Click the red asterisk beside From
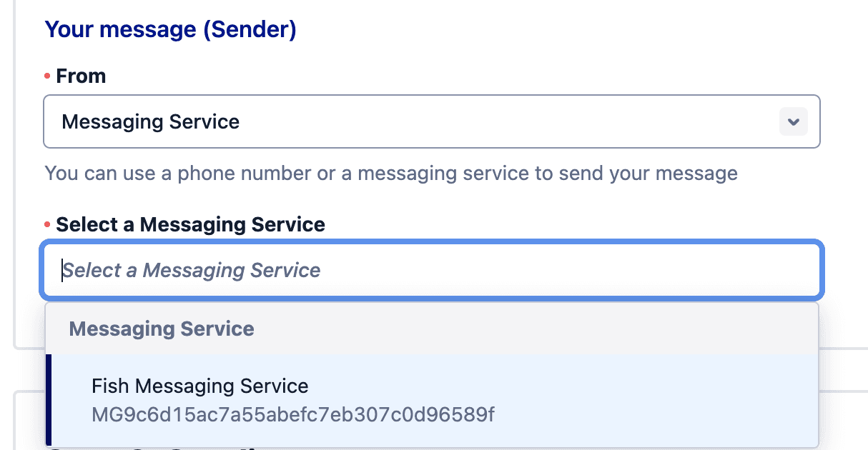This screenshot has width=868, height=450. (x=47, y=76)
